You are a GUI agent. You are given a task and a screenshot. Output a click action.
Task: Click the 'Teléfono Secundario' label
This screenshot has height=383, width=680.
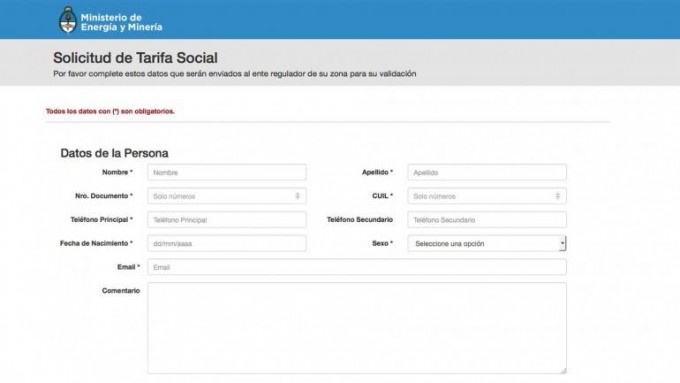point(360,220)
